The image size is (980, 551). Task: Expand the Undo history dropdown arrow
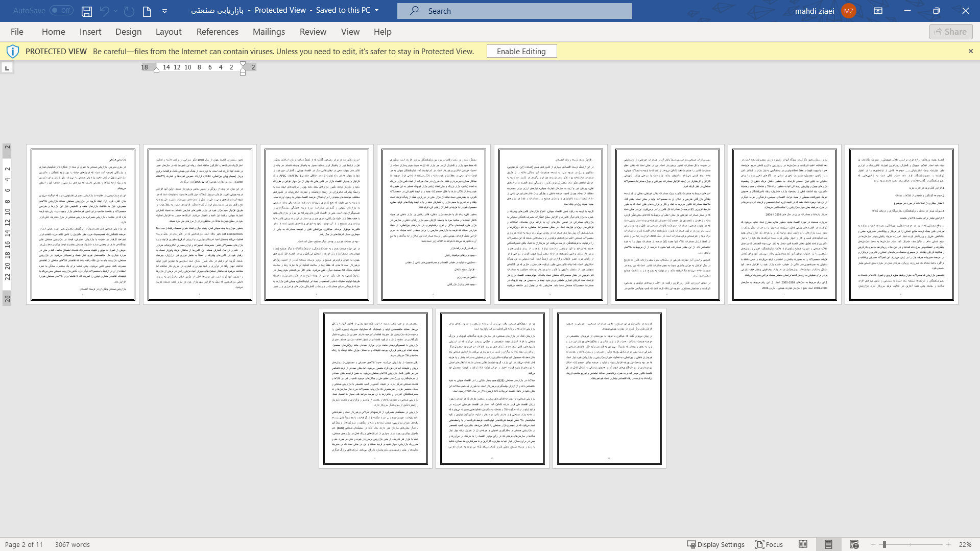[116, 11]
